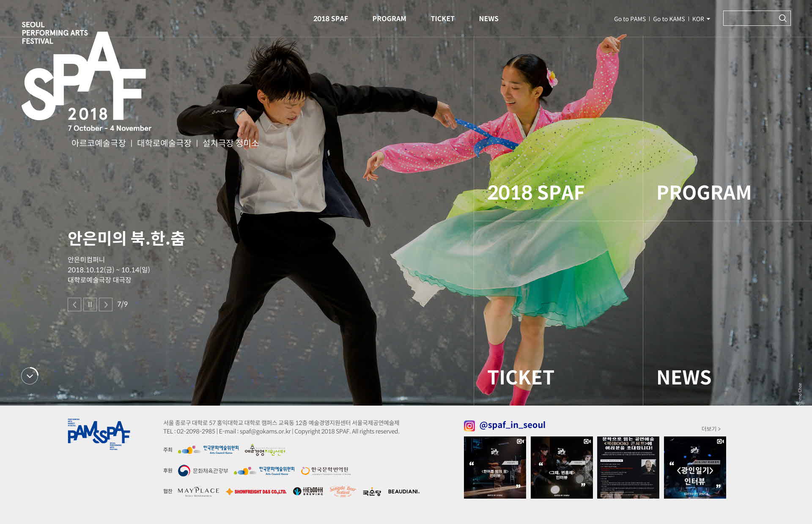Click the circular scroll-down arrow
The height and width of the screenshot is (524, 812).
click(x=30, y=376)
